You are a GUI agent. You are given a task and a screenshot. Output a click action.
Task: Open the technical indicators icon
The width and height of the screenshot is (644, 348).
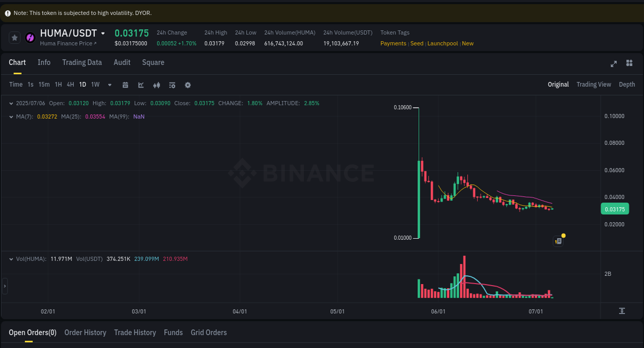(172, 85)
